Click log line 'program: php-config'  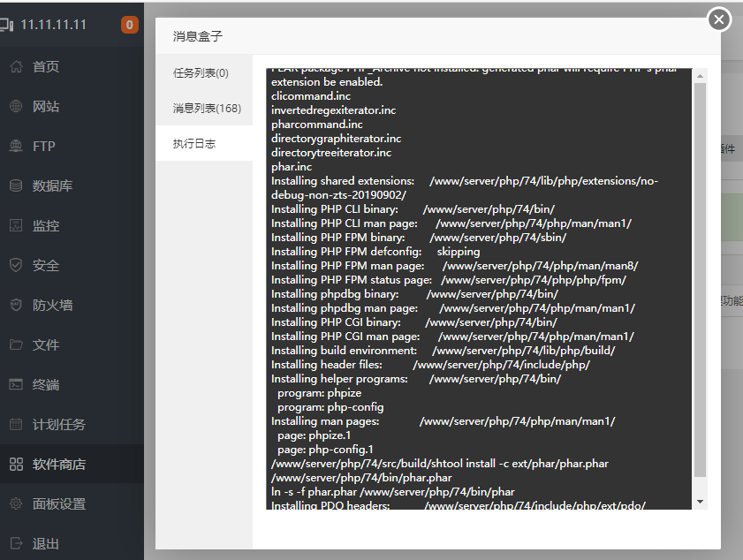pyautogui.click(x=330, y=407)
